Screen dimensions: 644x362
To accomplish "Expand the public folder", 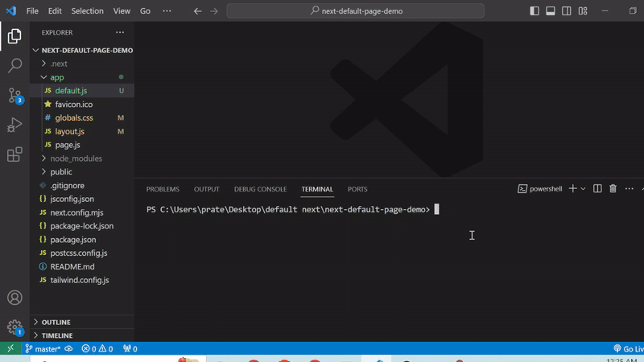I will [x=82, y=172].
